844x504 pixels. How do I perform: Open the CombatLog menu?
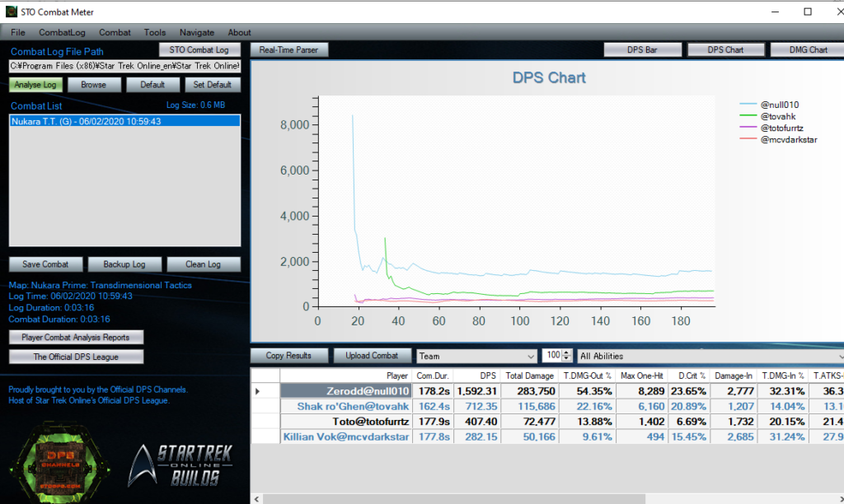(x=62, y=32)
